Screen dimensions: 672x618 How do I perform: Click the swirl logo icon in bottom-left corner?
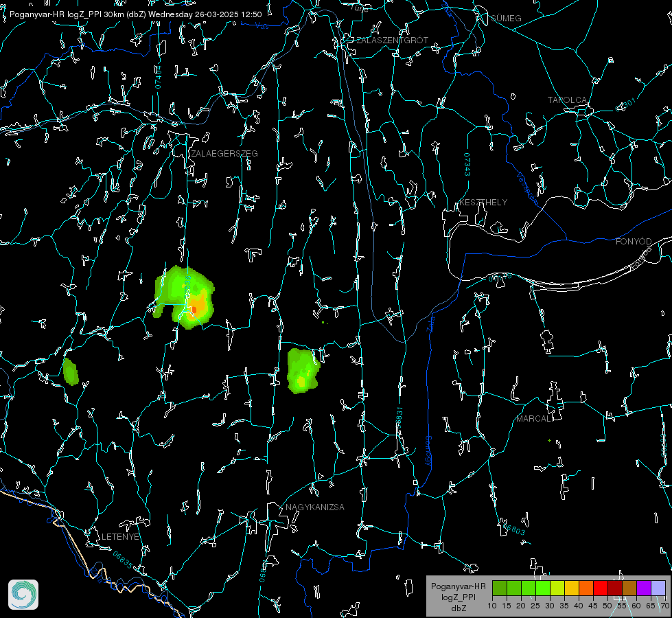pyautogui.click(x=23, y=595)
